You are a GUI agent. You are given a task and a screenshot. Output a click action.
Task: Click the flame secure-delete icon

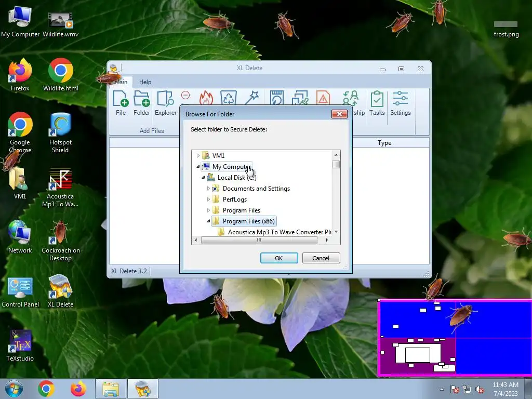(206, 98)
